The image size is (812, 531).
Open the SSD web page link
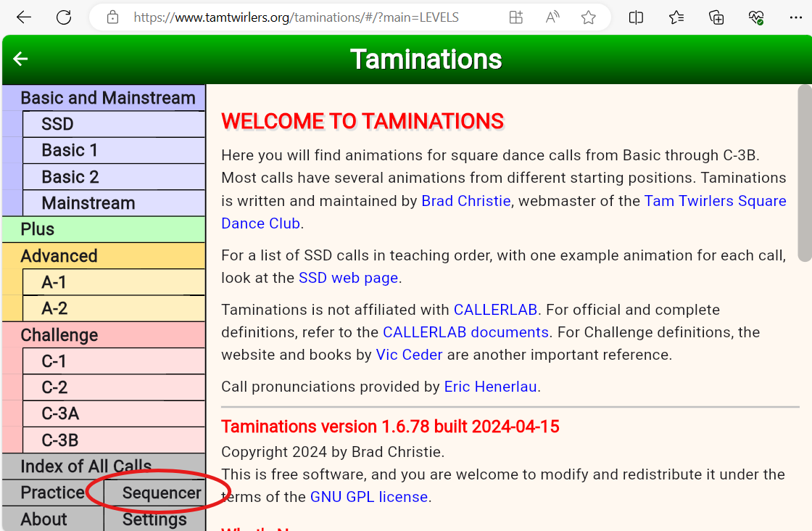pyautogui.click(x=349, y=278)
